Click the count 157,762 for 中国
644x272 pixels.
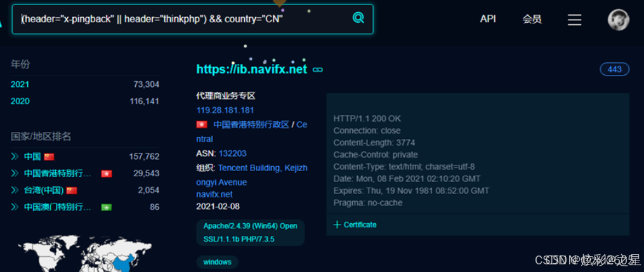[144, 157]
